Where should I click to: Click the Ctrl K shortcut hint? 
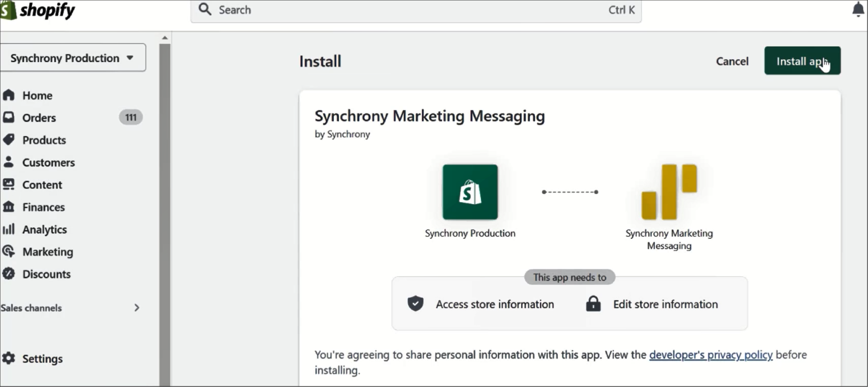point(622,10)
